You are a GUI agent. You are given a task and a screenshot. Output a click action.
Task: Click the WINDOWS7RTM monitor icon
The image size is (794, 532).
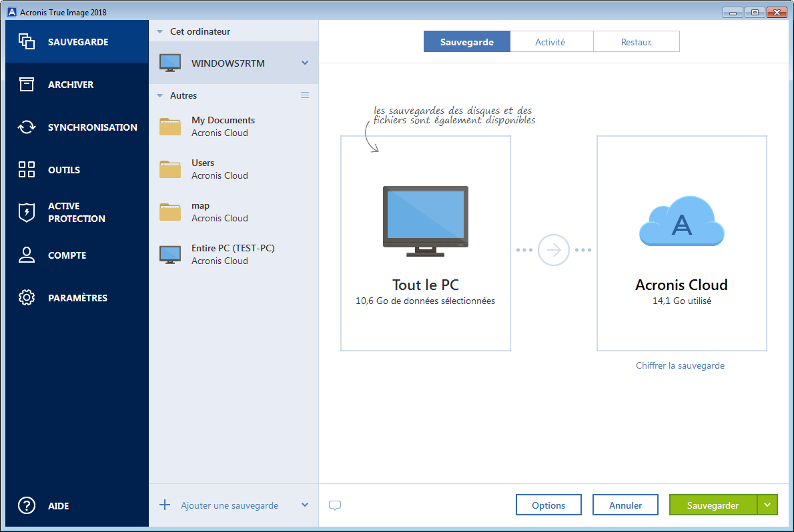170,63
